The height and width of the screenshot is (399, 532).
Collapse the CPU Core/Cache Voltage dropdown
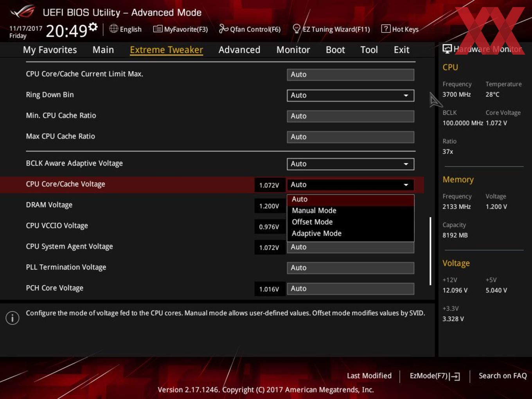350,185
